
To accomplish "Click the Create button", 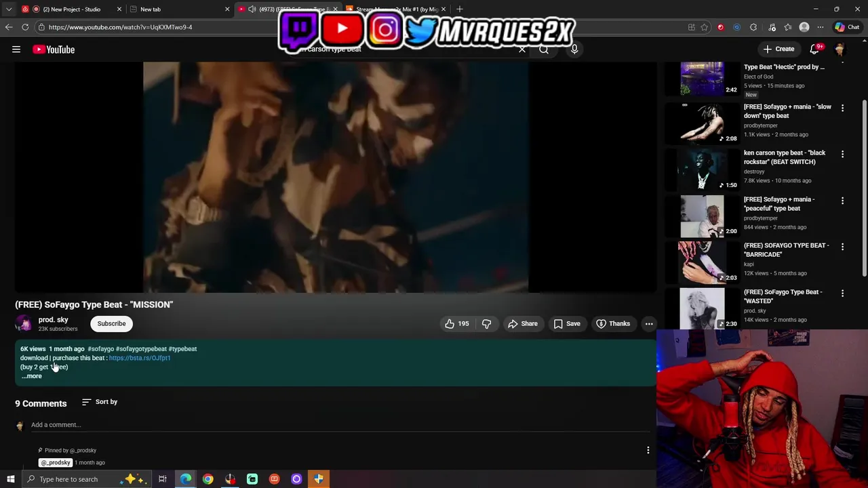I will click(x=778, y=49).
